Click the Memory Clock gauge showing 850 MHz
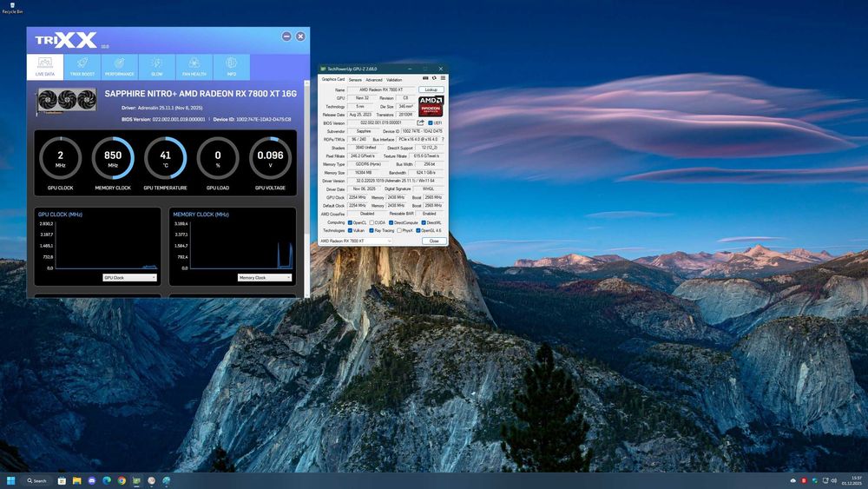The width and height of the screenshot is (868, 489). coord(113,158)
